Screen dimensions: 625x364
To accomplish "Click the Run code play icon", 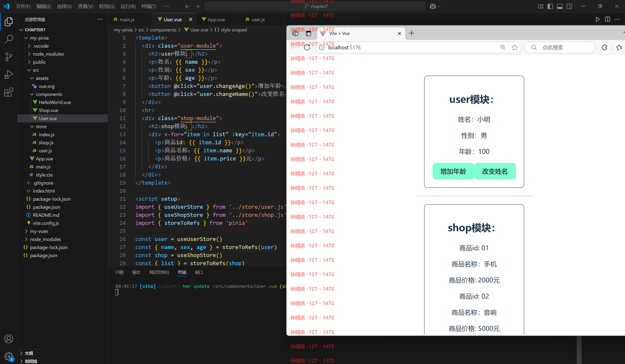I will (x=597, y=19).
